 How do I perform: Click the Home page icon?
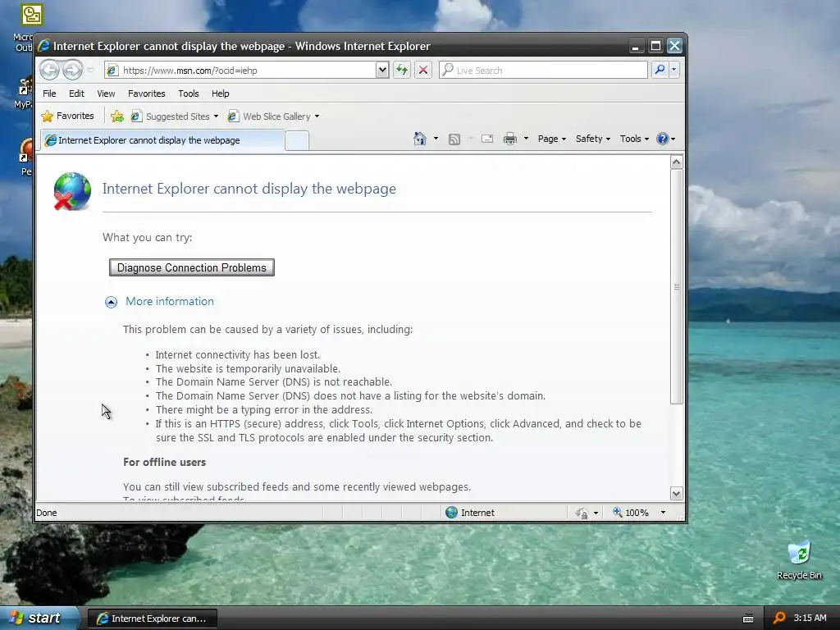coord(420,139)
